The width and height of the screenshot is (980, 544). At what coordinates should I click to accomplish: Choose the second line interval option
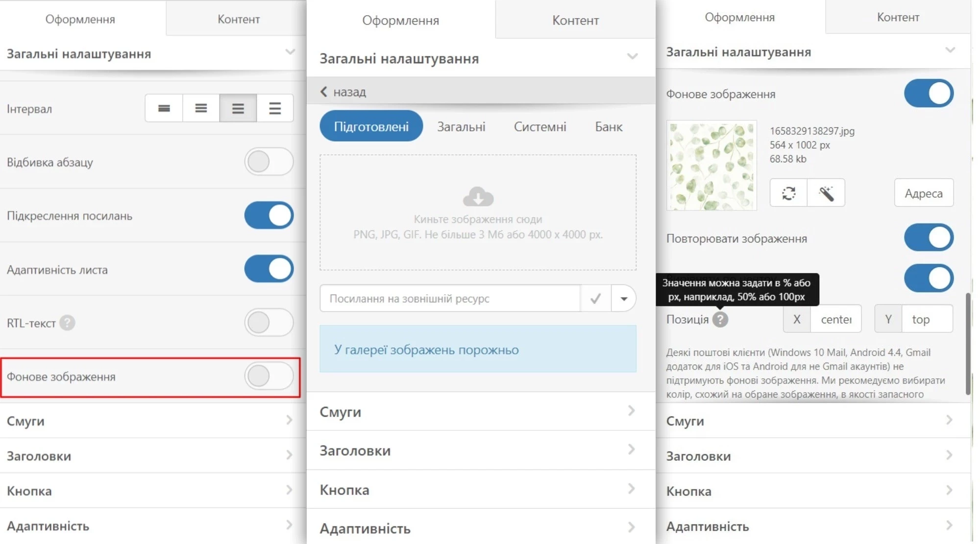coord(201,108)
